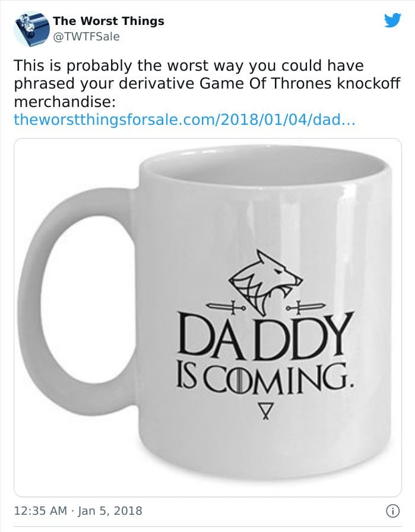
Task: Follow the theworstthingsforsale.com article link
Action: pyautogui.click(x=185, y=119)
